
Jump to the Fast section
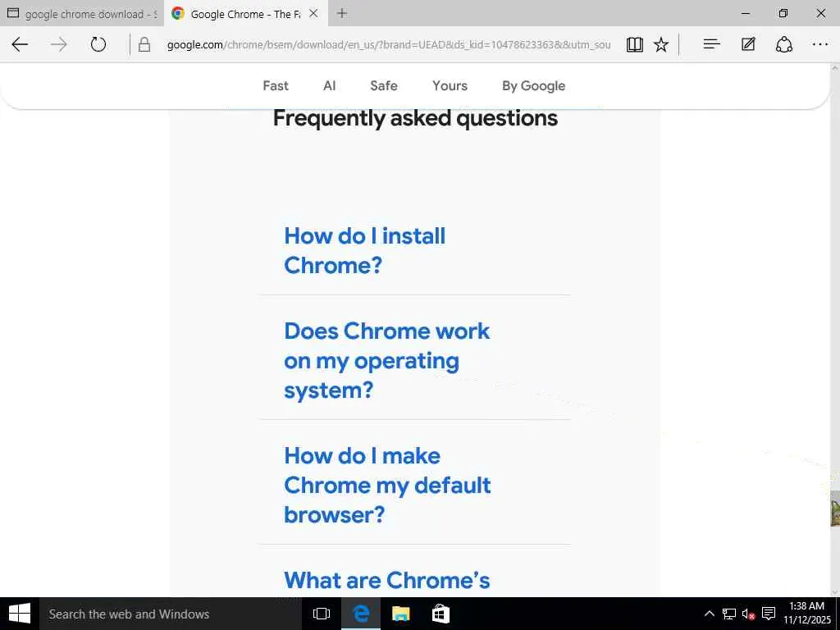pyautogui.click(x=276, y=85)
